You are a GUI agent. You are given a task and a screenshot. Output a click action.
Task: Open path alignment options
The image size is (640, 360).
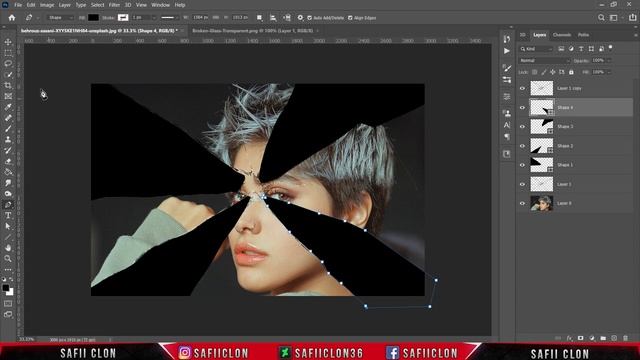273,18
